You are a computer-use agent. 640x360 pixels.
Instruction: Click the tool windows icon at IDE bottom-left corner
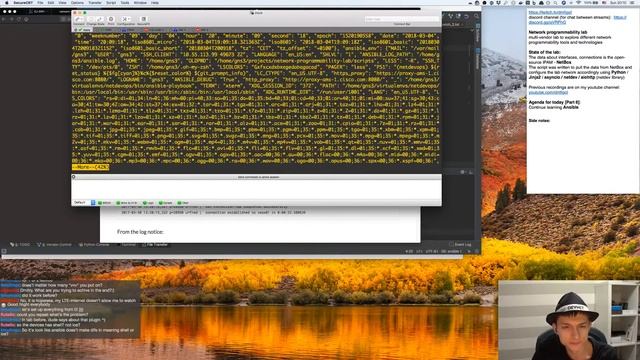click(4, 251)
